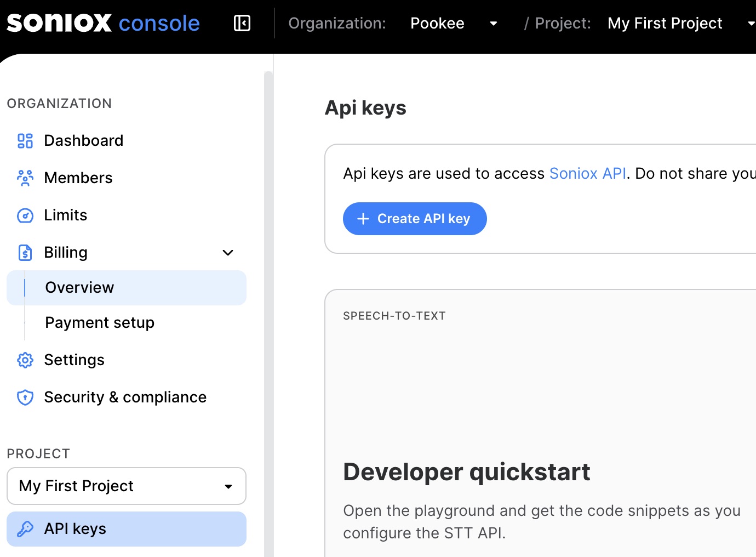This screenshot has height=557, width=756.
Task: Open the Limits page
Action: coord(127,215)
